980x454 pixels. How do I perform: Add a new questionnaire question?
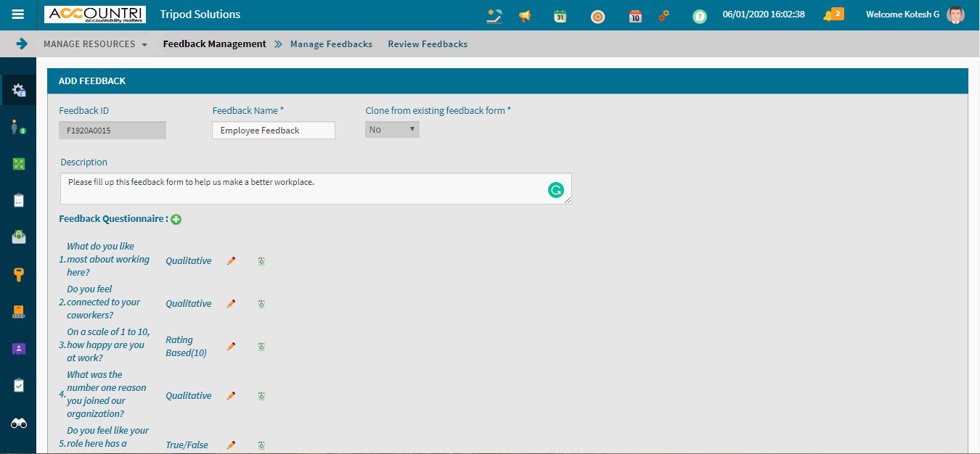176,219
